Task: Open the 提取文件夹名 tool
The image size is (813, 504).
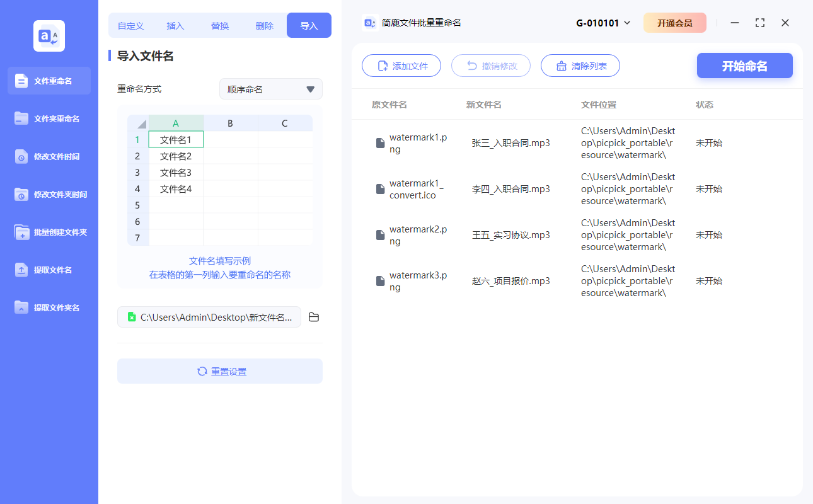Action: (x=49, y=307)
